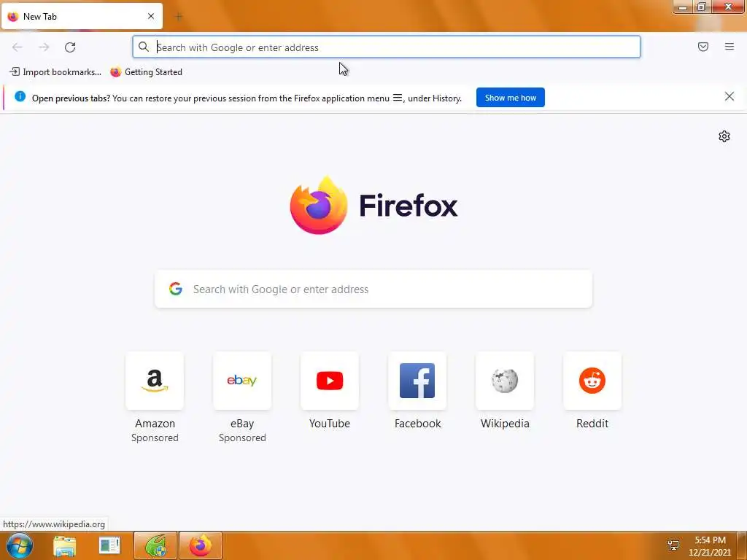The width and height of the screenshot is (747, 560).
Task: Focus the top address bar field
Action: click(x=387, y=47)
